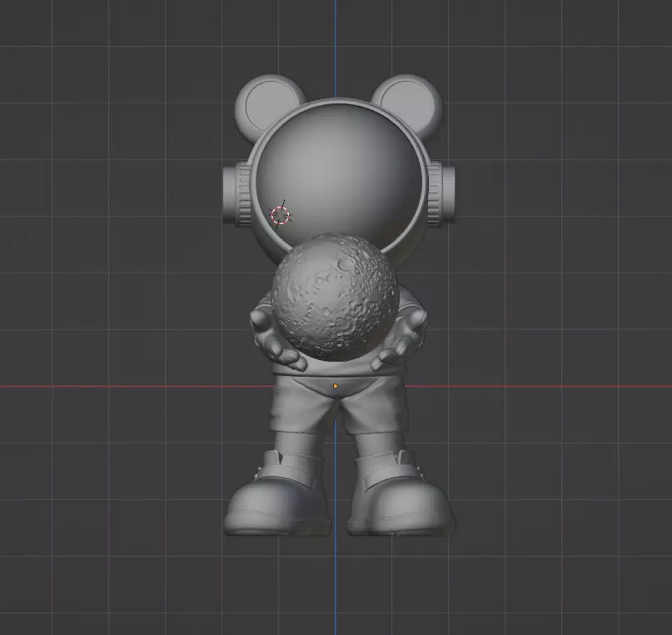Click the astronaut's right boot

tap(401, 493)
